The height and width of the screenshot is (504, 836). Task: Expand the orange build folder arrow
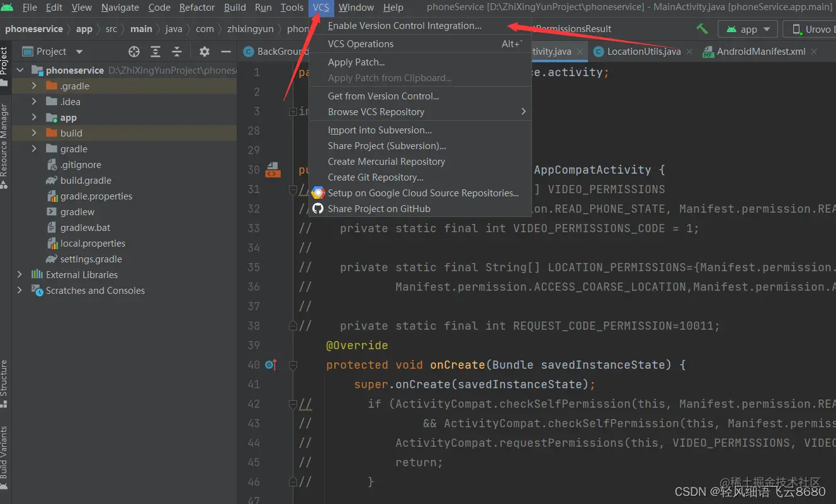click(34, 133)
